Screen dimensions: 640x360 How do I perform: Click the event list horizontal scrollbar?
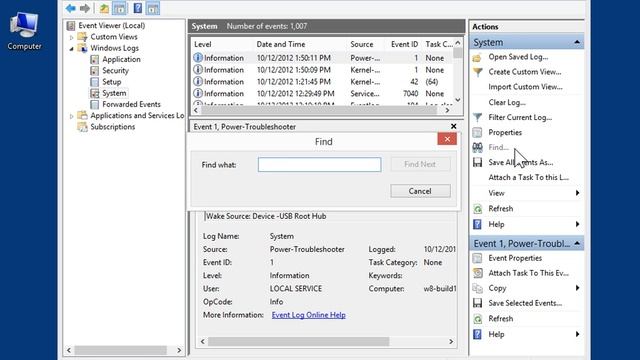[x=319, y=110]
